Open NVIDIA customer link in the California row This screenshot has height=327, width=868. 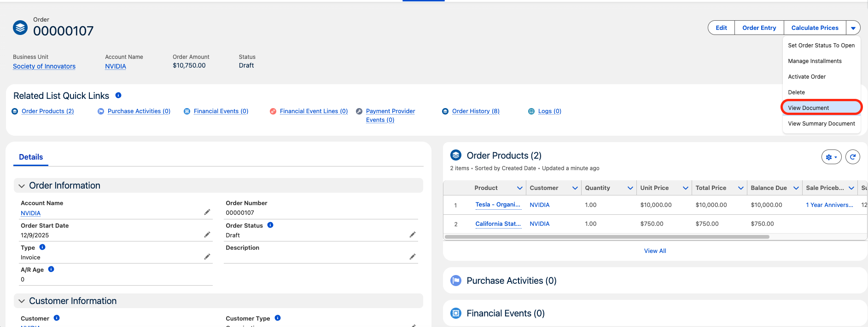tap(540, 224)
